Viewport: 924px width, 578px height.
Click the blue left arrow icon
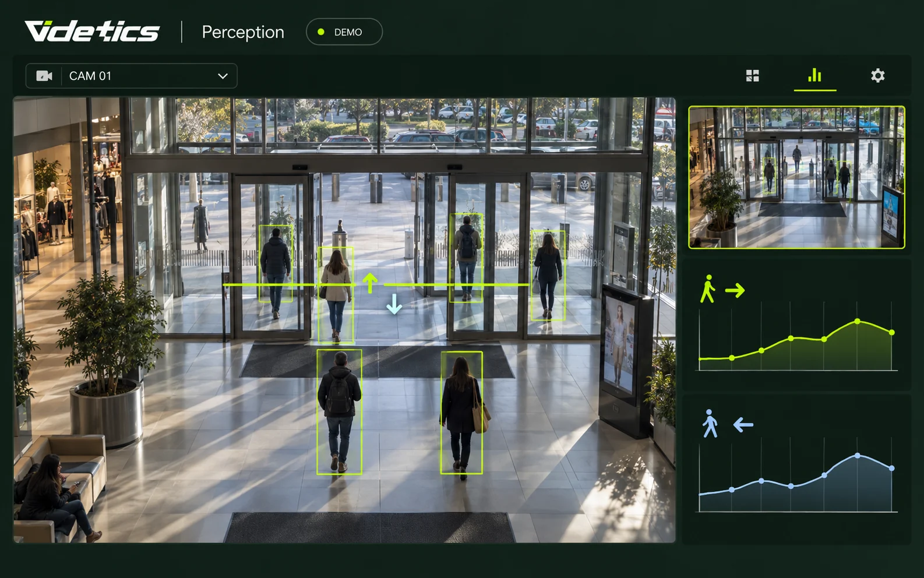click(x=743, y=425)
